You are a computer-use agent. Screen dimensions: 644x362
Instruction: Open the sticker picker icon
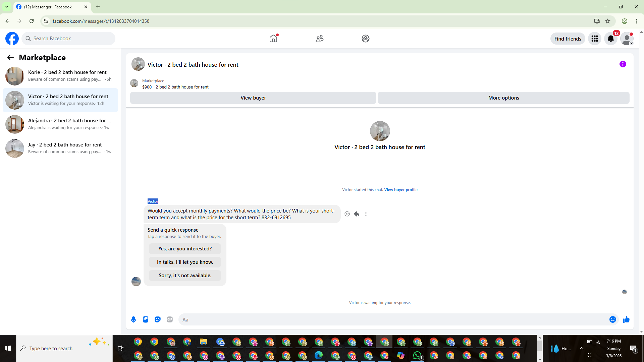tap(158, 319)
